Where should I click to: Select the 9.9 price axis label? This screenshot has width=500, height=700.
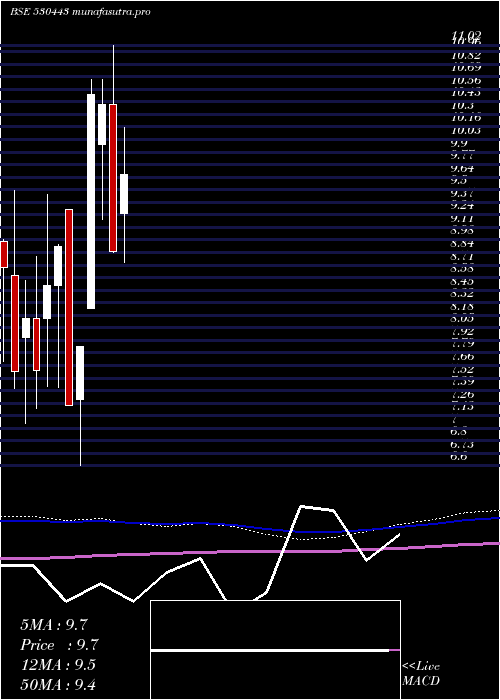(x=459, y=143)
